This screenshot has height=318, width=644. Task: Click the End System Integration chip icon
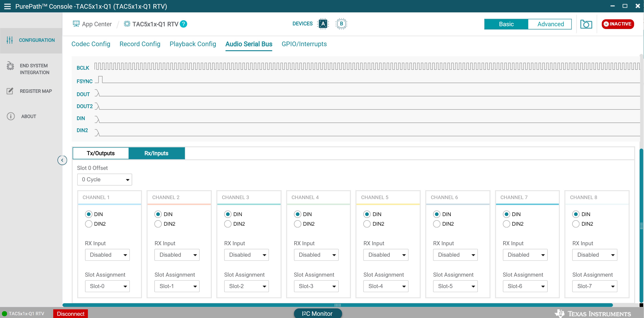(x=10, y=66)
